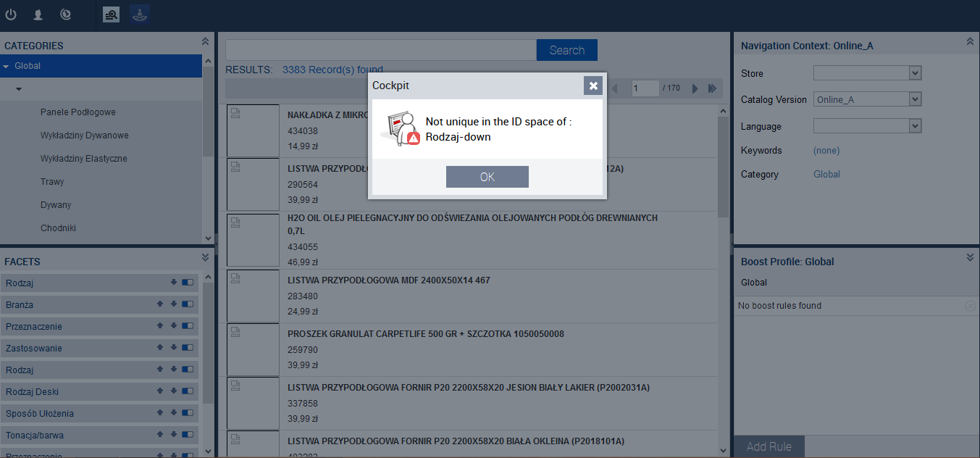The width and height of the screenshot is (980, 458).
Task: Click the Search button
Action: pos(566,50)
